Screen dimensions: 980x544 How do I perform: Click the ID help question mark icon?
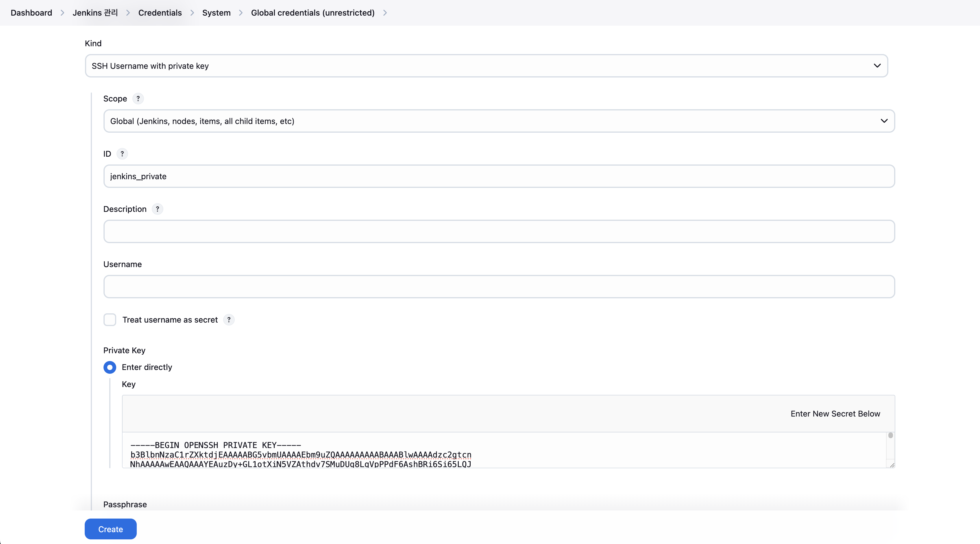tap(122, 154)
